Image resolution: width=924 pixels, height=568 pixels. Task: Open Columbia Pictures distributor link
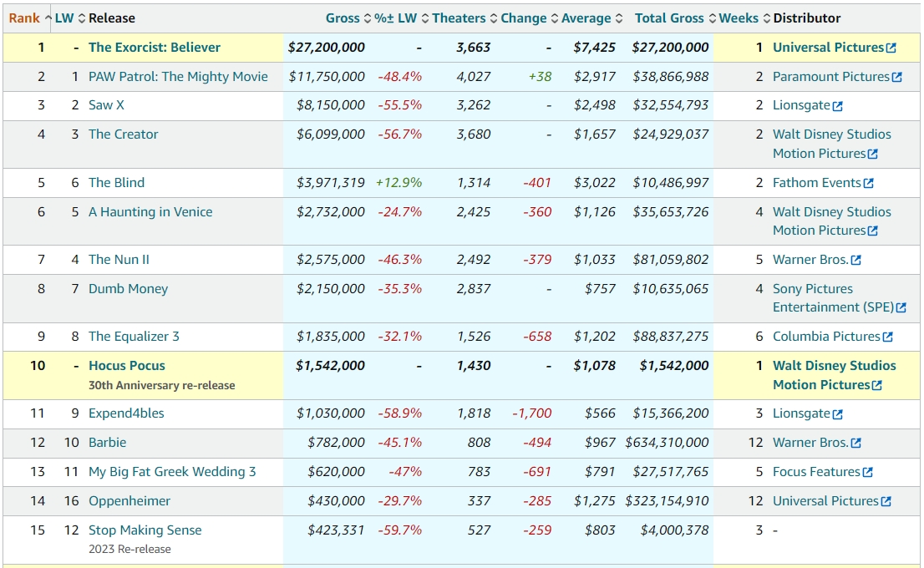(x=826, y=337)
